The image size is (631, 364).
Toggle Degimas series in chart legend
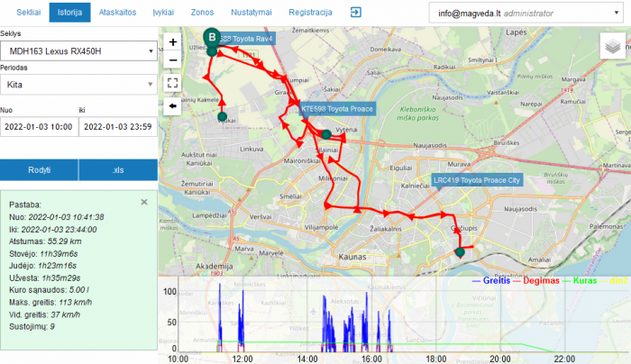[537, 281]
